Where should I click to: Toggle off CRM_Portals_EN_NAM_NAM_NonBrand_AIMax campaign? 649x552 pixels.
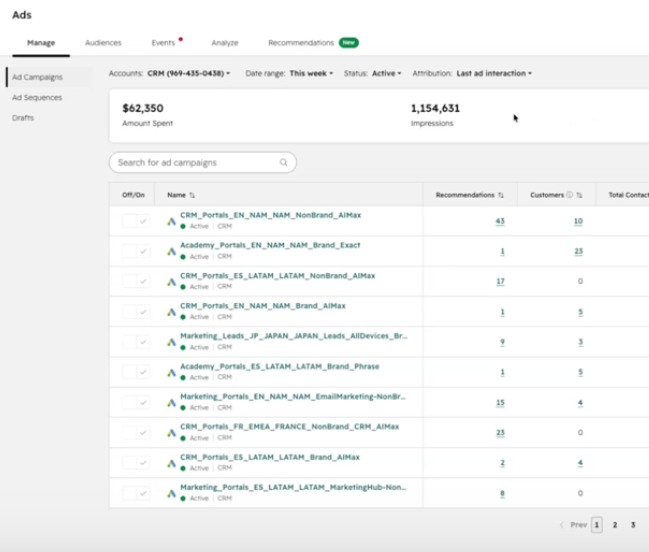(x=136, y=221)
